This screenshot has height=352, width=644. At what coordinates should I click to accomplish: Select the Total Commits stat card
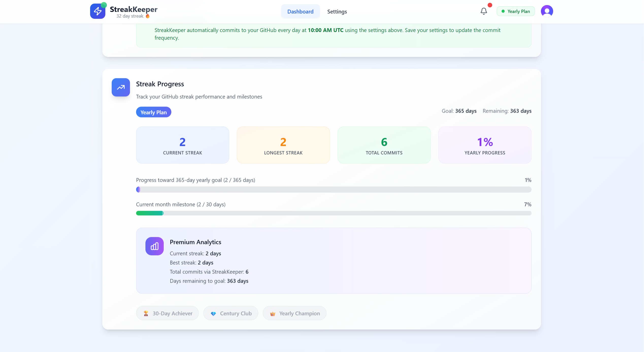click(384, 145)
